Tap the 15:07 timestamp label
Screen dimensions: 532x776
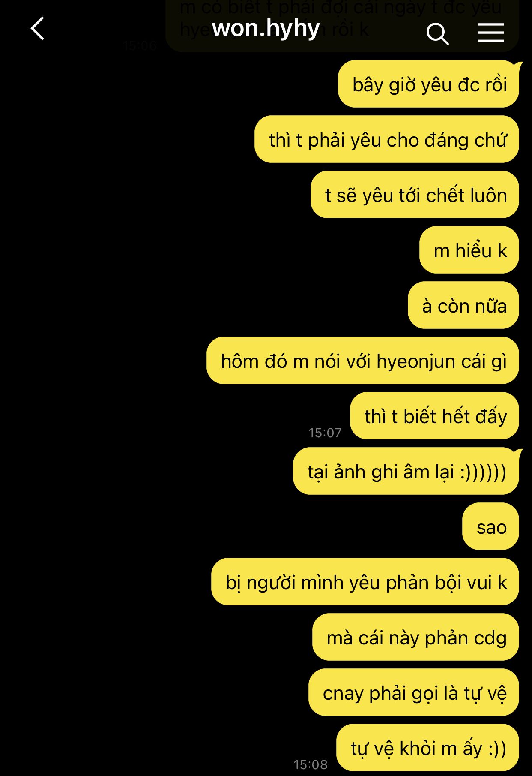coord(325,433)
